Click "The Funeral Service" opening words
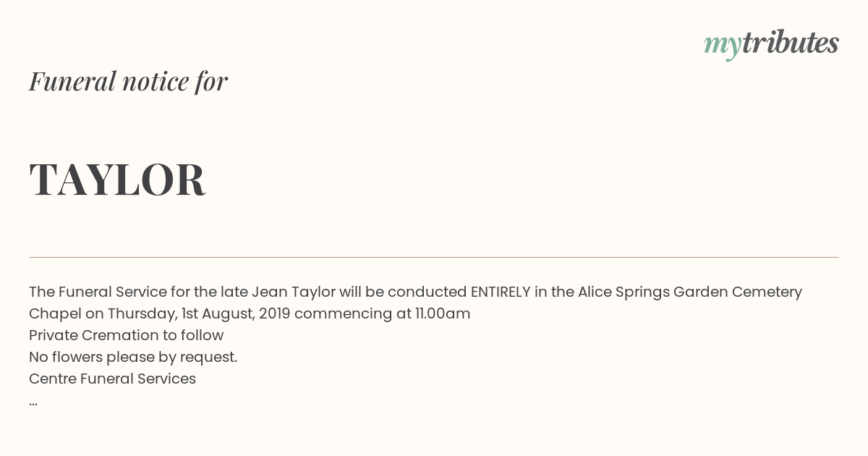Image resolution: width=868 pixels, height=456 pixels. [x=98, y=292]
